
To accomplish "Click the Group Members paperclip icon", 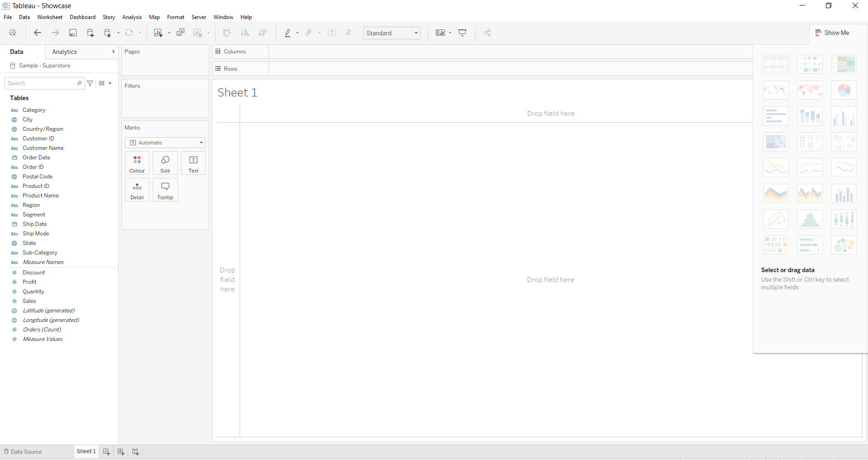I will click(x=309, y=33).
